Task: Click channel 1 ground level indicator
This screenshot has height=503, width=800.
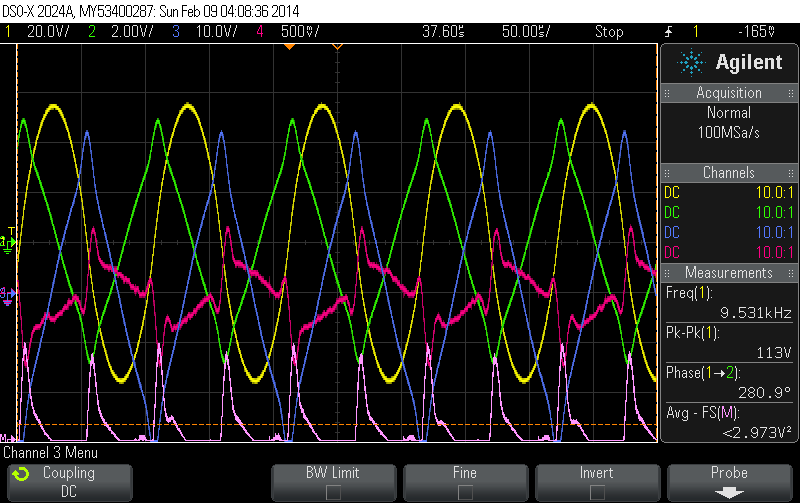Action: pos(8,243)
